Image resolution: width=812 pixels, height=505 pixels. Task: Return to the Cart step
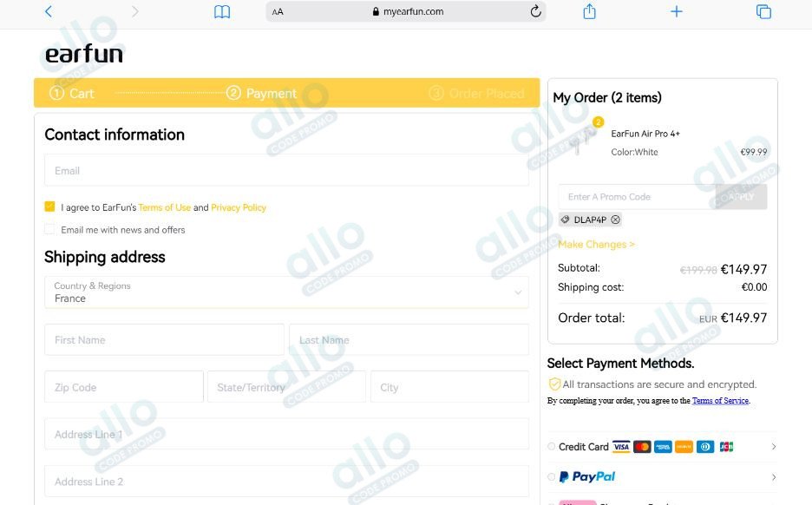point(71,93)
